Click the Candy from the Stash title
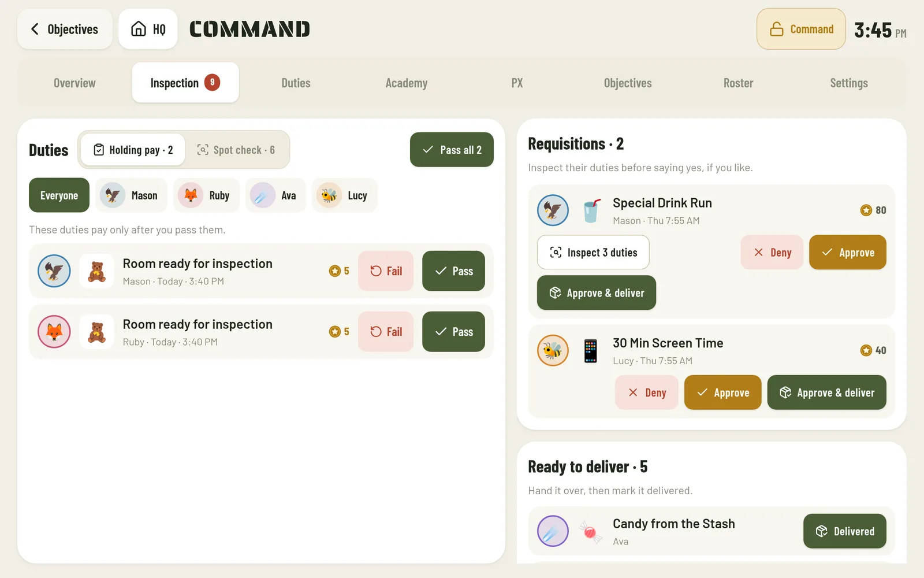This screenshot has width=924, height=578. click(x=673, y=524)
